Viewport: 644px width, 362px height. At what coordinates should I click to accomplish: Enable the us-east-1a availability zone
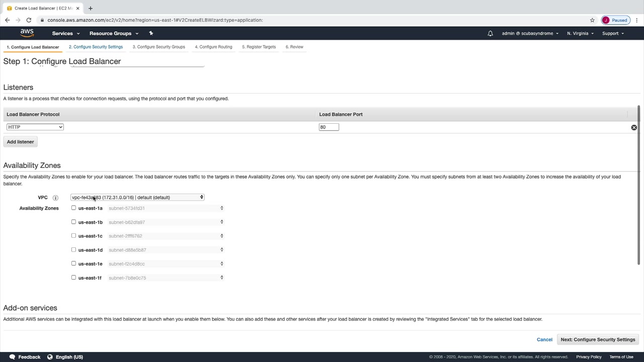click(x=73, y=208)
